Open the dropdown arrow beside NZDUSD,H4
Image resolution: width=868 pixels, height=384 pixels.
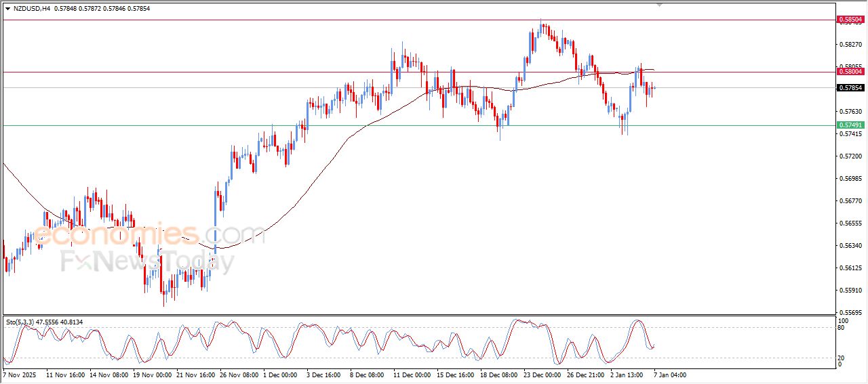(x=7, y=8)
